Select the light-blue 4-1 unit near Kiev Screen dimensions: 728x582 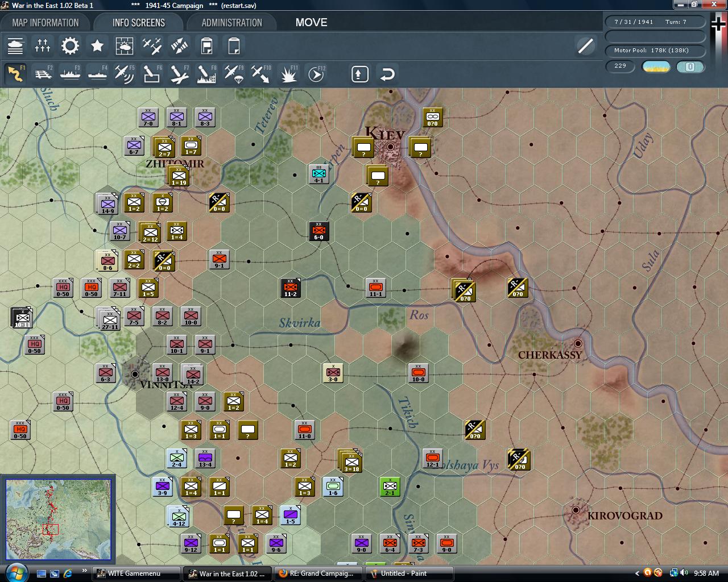point(319,174)
